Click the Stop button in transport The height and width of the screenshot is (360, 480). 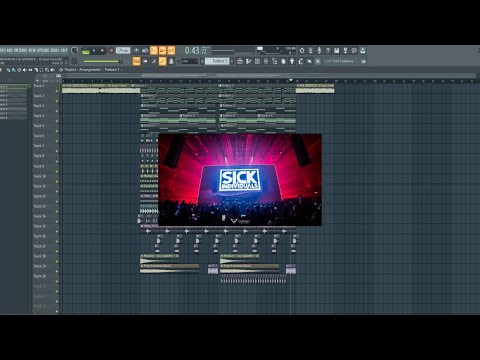click(102, 51)
